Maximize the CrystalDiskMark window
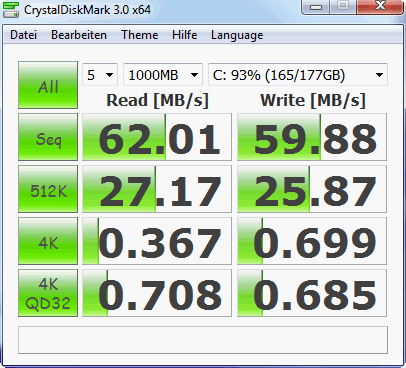Screen dimensions: 406x368 click(x=343, y=7)
